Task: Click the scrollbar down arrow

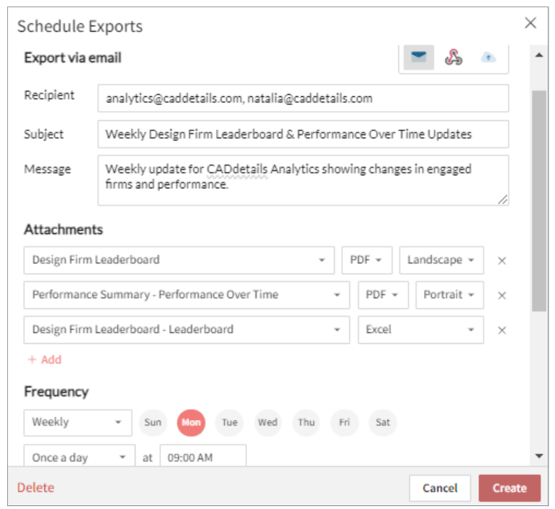Action: tap(539, 456)
